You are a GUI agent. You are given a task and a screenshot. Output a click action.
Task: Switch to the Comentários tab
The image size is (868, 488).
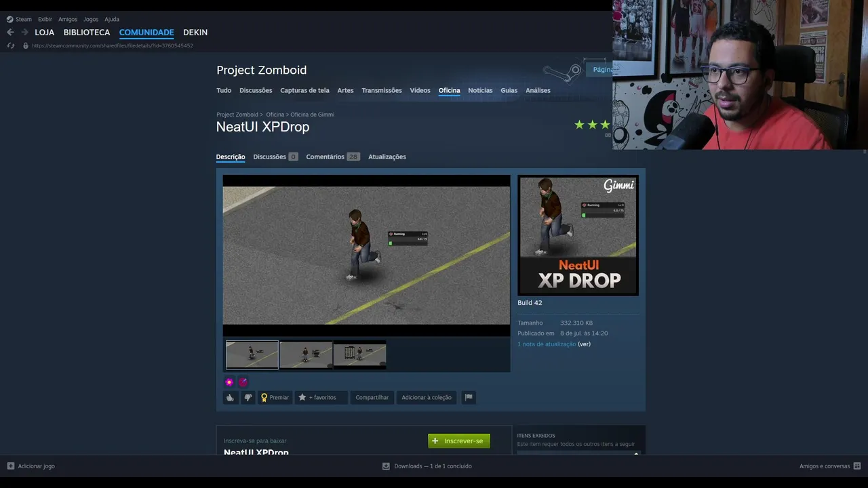coord(333,157)
